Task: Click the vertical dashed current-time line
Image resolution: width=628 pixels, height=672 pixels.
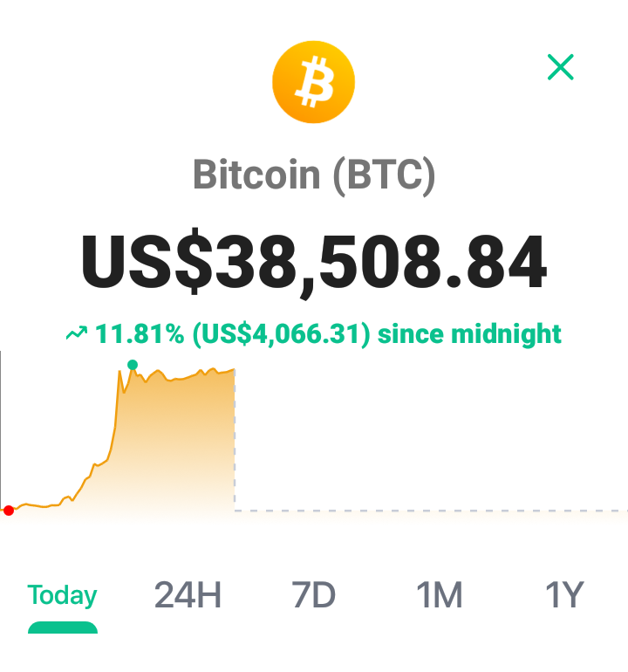Action: click(235, 442)
